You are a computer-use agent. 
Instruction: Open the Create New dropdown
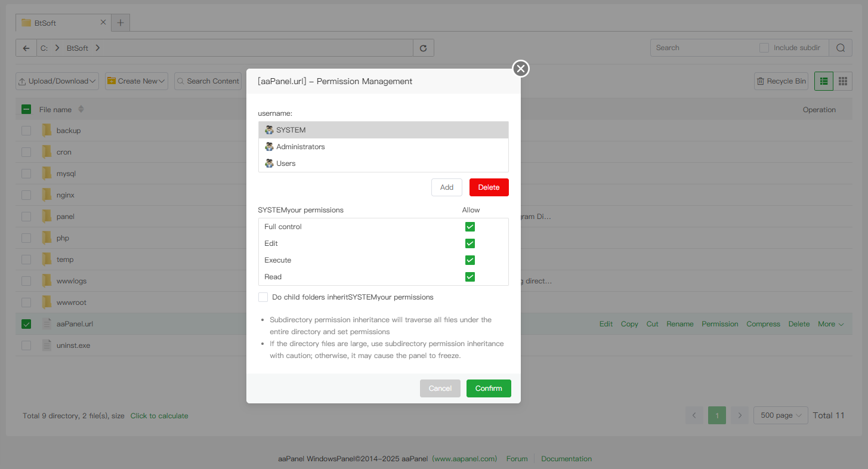[x=137, y=81]
